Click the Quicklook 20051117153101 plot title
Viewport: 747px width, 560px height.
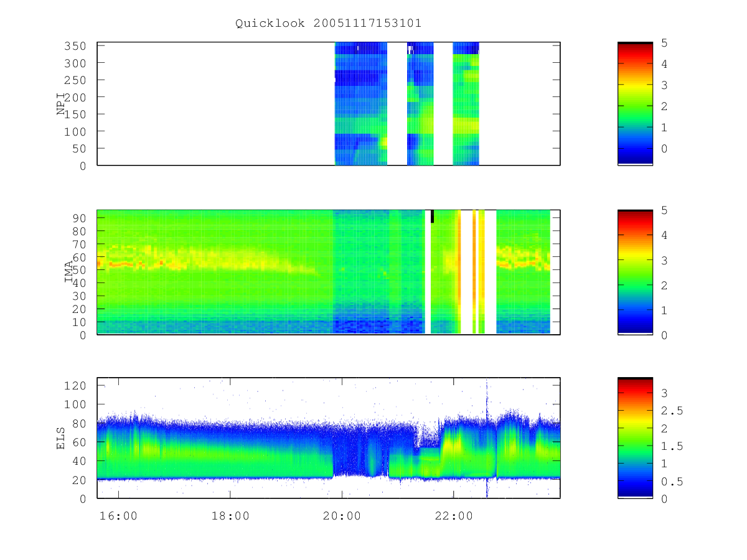point(328,24)
